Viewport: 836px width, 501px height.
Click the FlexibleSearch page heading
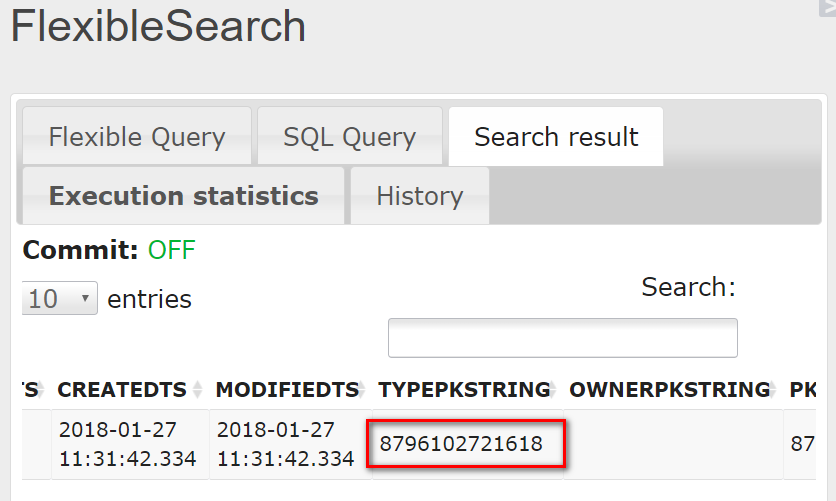click(158, 26)
